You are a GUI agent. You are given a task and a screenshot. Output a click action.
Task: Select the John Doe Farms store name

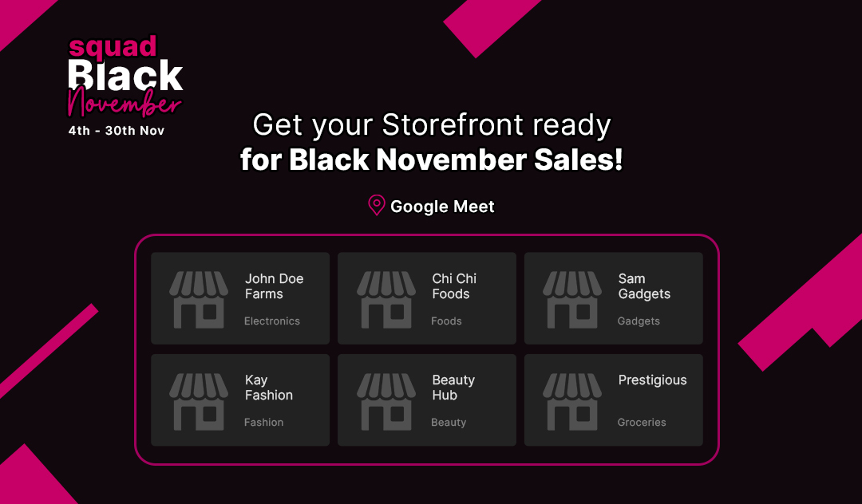click(x=274, y=286)
